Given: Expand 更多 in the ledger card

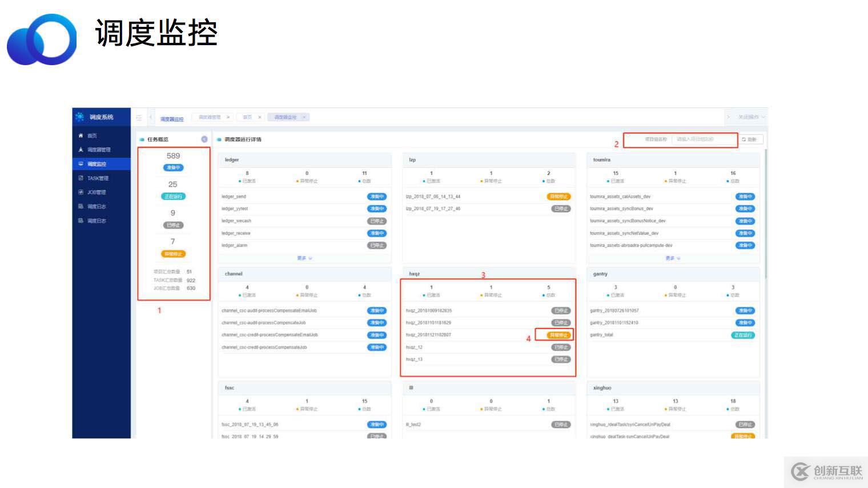Looking at the screenshot, I should pyautogui.click(x=304, y=258).
